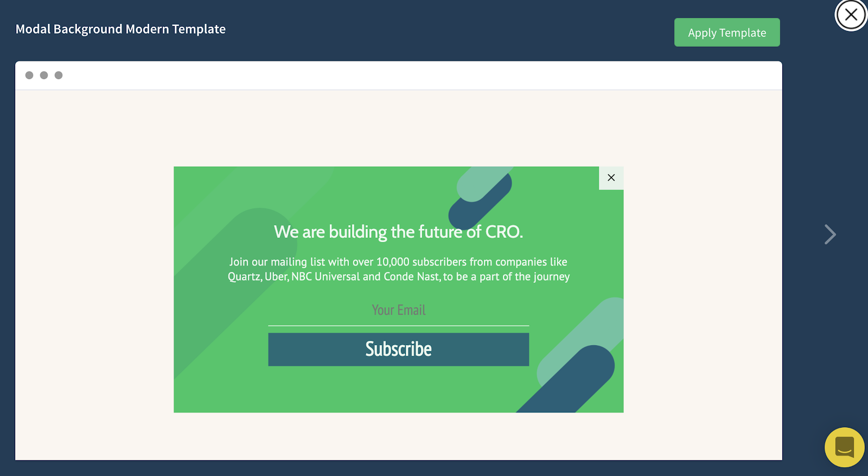The height and width of the screenshot is (476, 868).
Task: Open the yellow chat widget
Action: (x=844, y=447)
